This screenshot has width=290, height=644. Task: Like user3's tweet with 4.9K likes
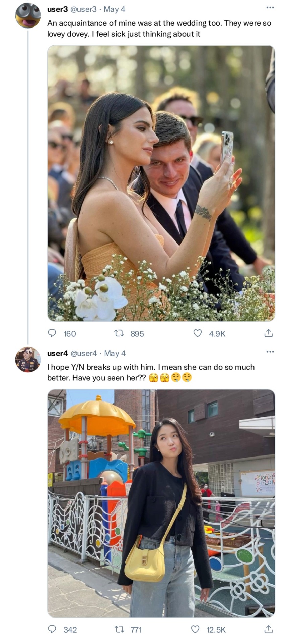(198, 333)
